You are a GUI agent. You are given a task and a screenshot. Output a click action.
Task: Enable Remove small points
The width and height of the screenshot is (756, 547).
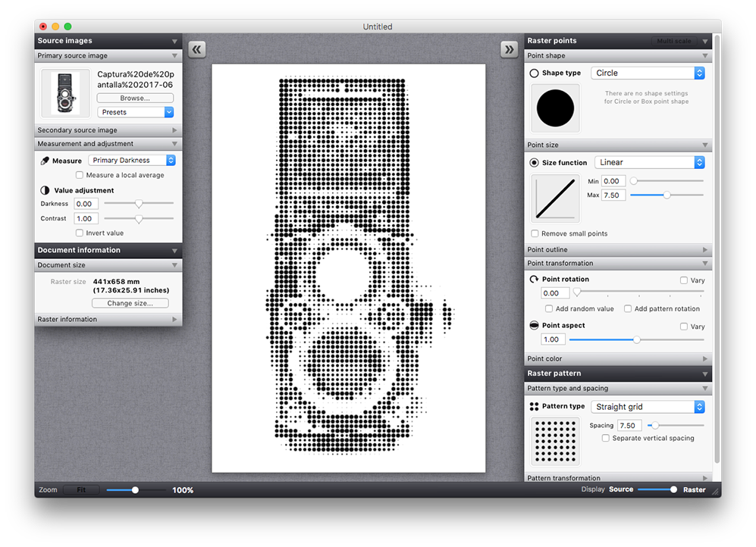coord(535,233)
